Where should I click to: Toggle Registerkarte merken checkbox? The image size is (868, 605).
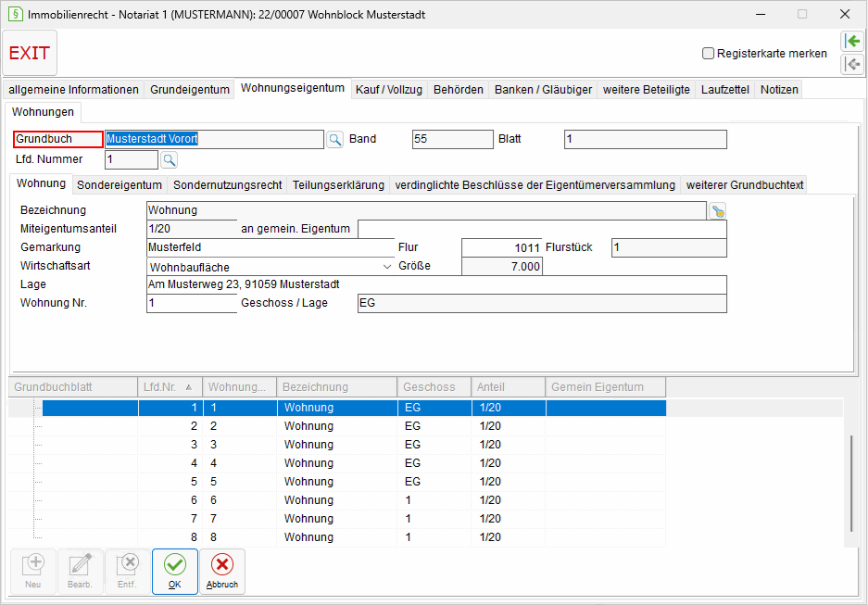[x=708, y=54]
